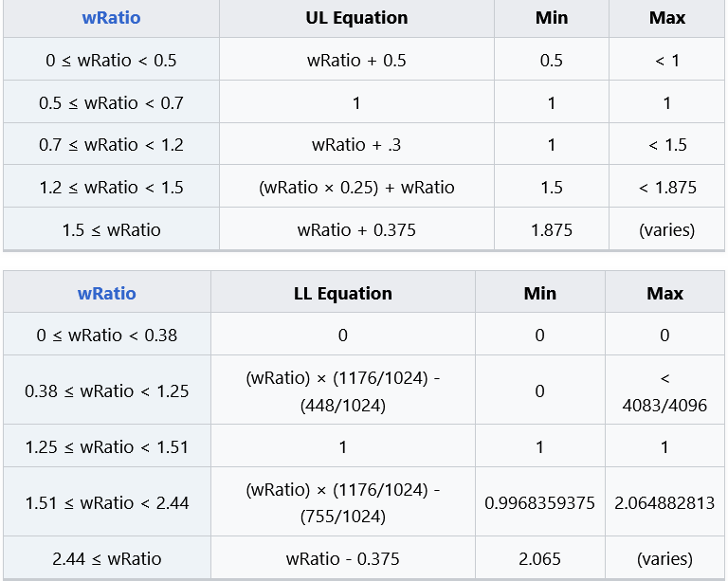Select the "2.44 ≤ wRatio" range cell

pos(106,558)
